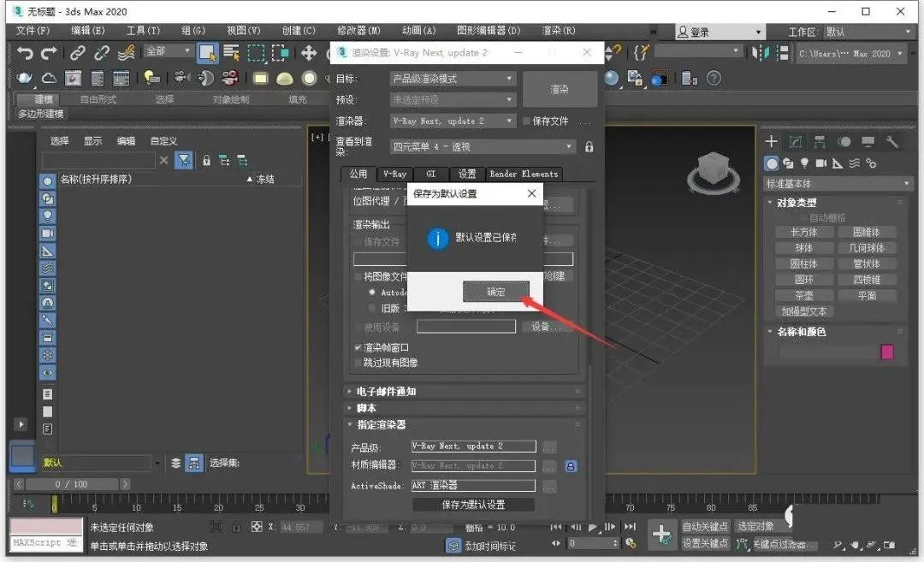
Task: Click the teapot Render icon in toolbar
Action: pos(24,78)
